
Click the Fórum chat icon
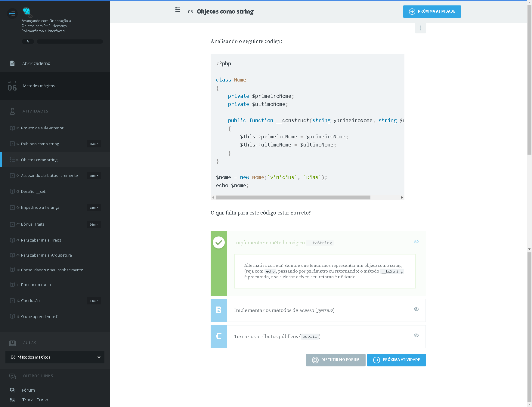coord(12,390)
